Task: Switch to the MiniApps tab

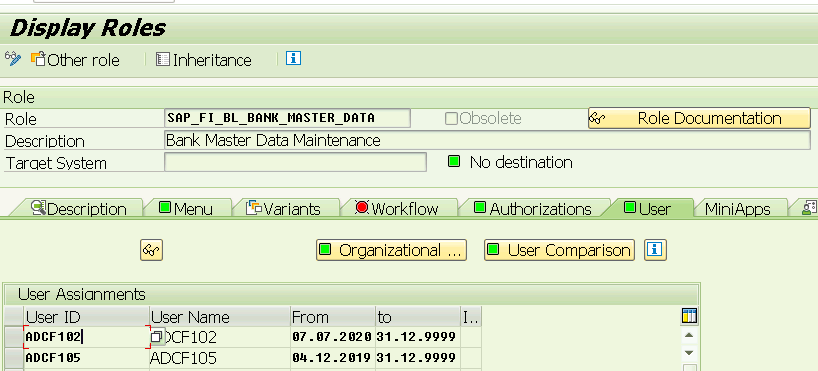Action: pos(738,209)
